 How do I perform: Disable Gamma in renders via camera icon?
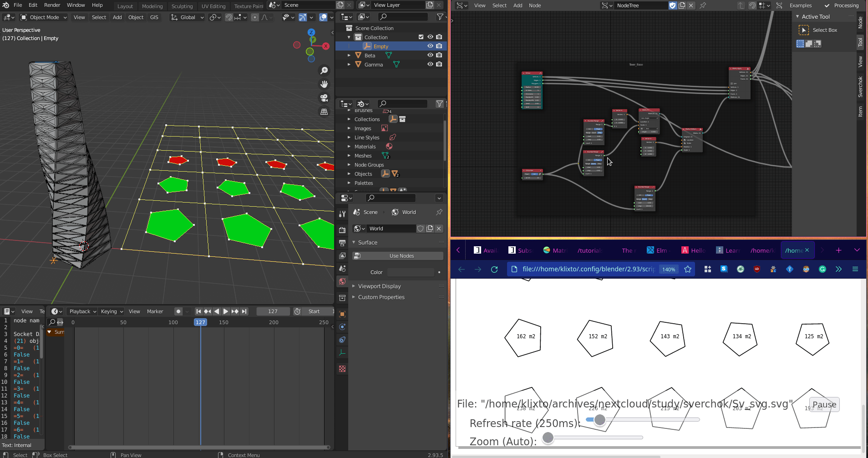pyautogui.click(x=439, y=64)
